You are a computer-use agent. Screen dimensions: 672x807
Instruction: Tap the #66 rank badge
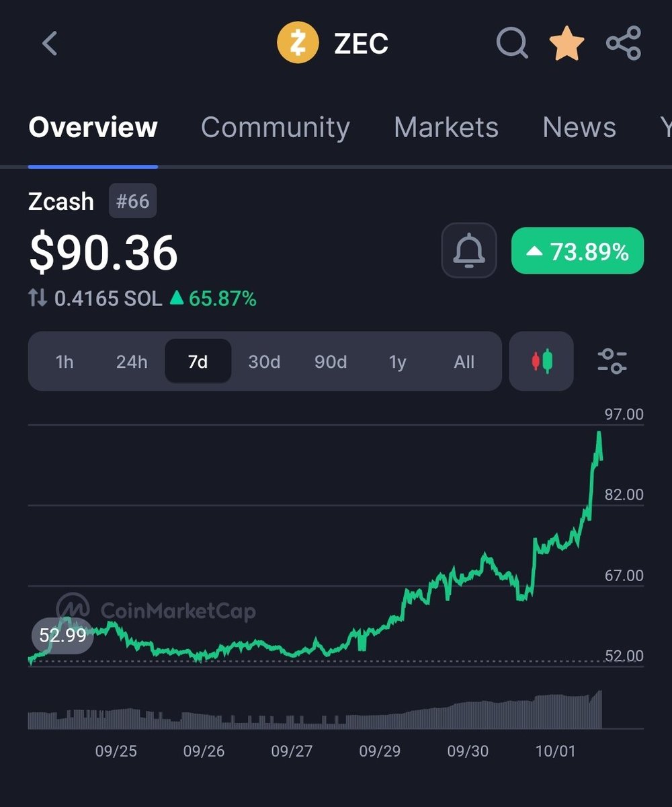pyautogui.click(x=132, y=200)
